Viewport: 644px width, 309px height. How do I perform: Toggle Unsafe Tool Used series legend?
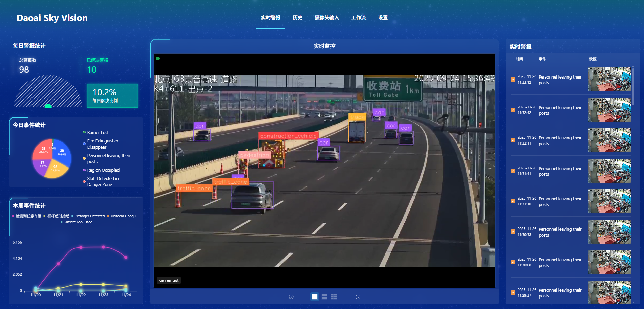click(78, 222)
